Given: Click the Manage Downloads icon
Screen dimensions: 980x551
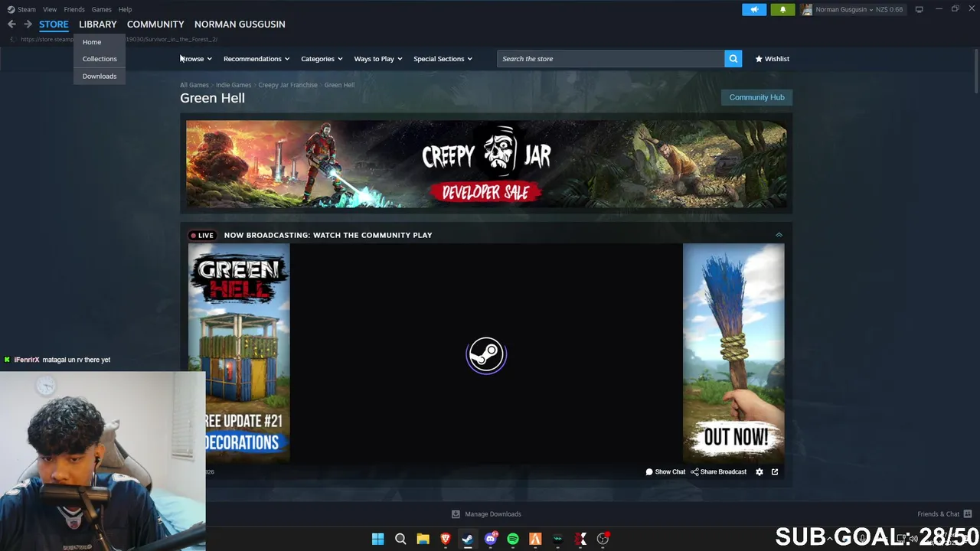Looking at the screenshot, I should (x=456, y=514).
